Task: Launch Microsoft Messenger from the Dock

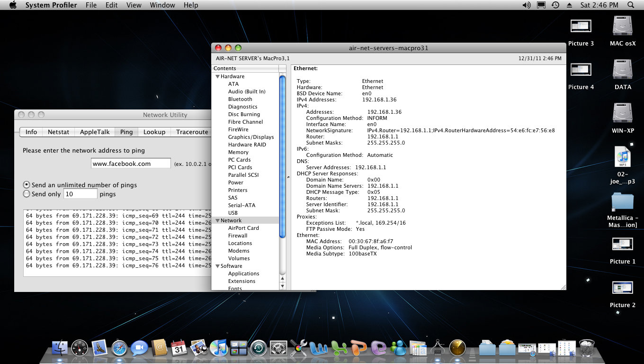Action: 398,348
